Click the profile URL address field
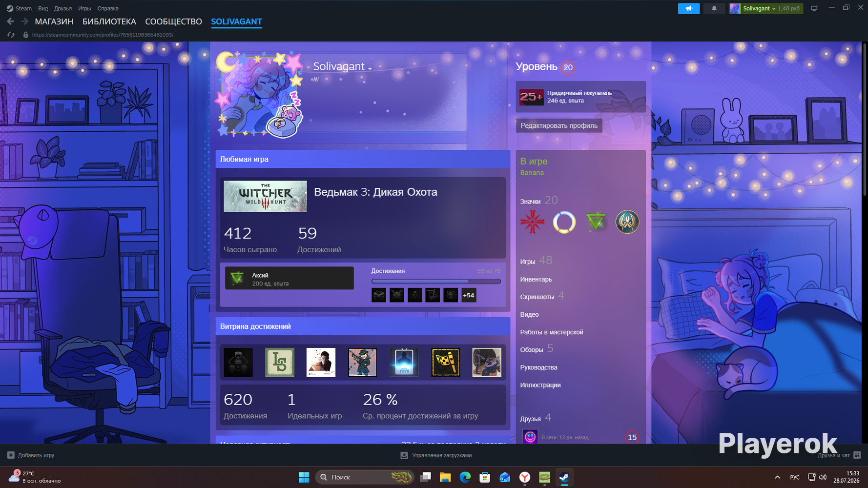This screenshot has height=488, width=868. pyautogui.click(x=103, y=35)
